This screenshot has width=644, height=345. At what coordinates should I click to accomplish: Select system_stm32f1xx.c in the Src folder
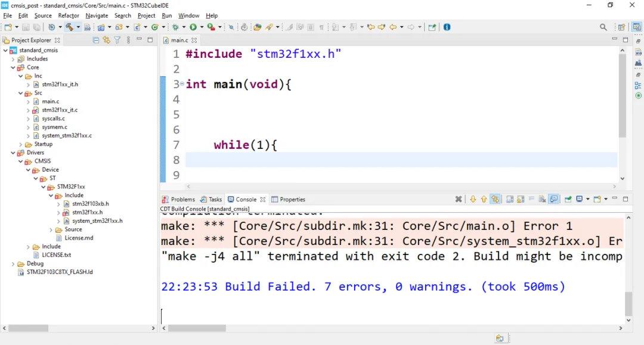coord(66,135)
